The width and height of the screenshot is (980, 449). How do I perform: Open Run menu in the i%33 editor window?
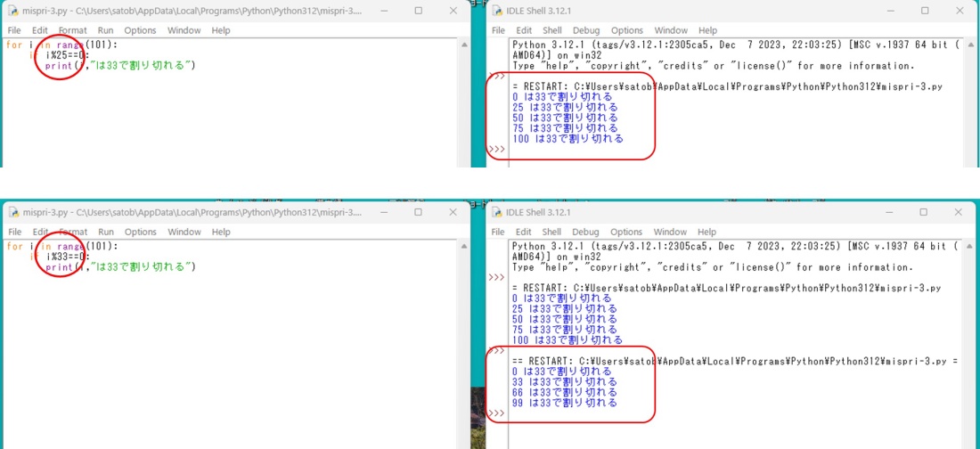[x=105, y=232]
